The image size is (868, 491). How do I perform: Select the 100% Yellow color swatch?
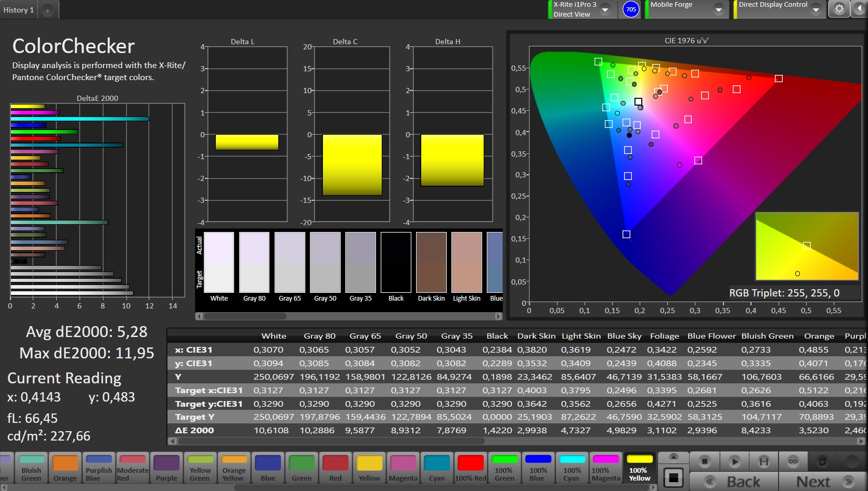click(639, 467)
